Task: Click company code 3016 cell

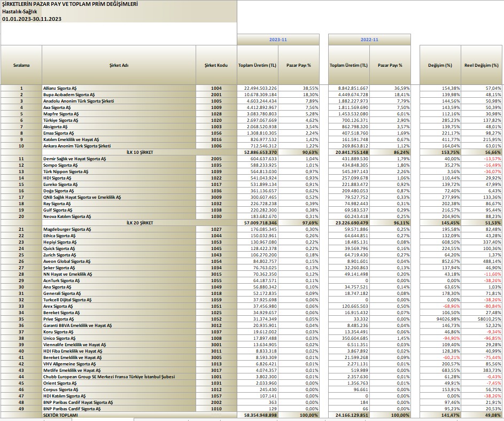Action: pyautogui.click(x=216, y=139)
